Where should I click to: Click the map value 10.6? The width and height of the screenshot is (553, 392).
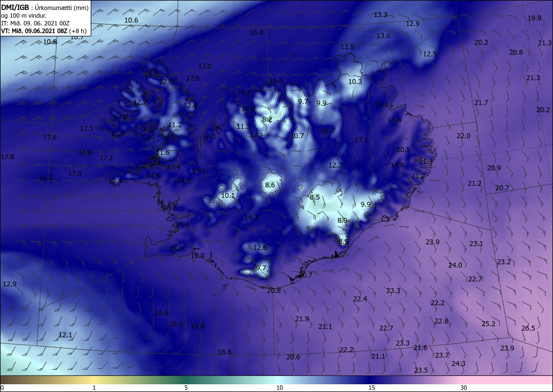(131, 20)
